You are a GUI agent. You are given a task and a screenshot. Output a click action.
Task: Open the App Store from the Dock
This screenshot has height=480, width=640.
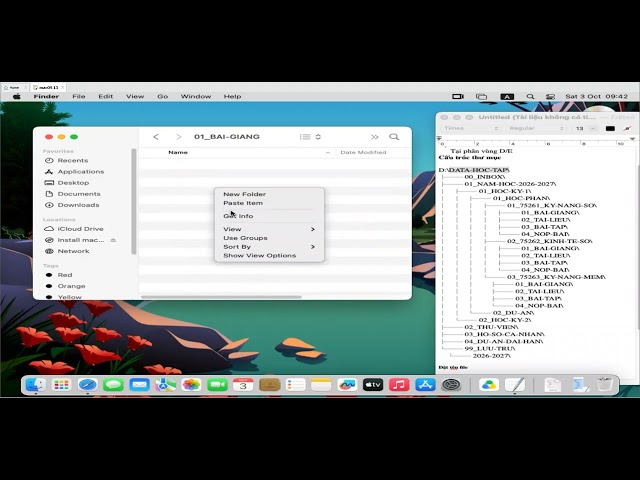[425, 384]
